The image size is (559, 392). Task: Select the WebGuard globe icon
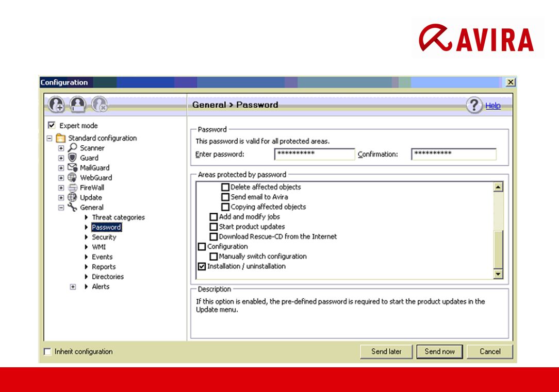(x=72, y=177)
